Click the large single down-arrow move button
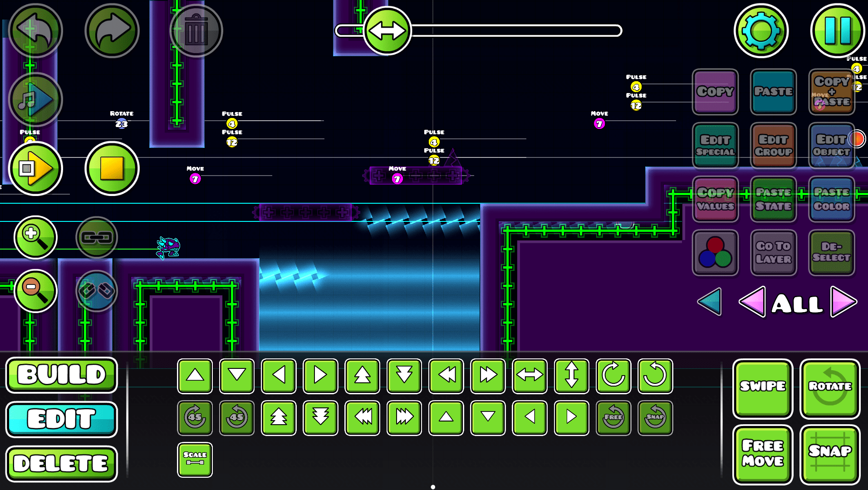The height and width of the screenshot is (490, 868). (x=237, y=376)
